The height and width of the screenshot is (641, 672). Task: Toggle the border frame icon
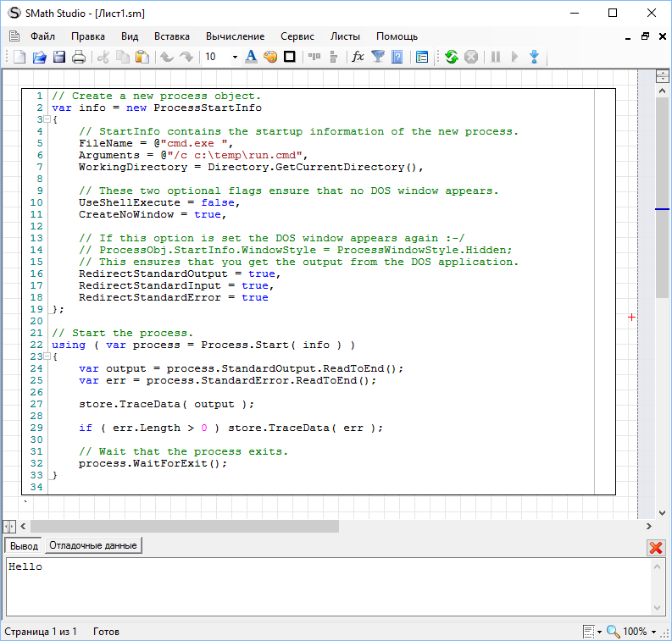pyautogui.click(x=290, y=57)
